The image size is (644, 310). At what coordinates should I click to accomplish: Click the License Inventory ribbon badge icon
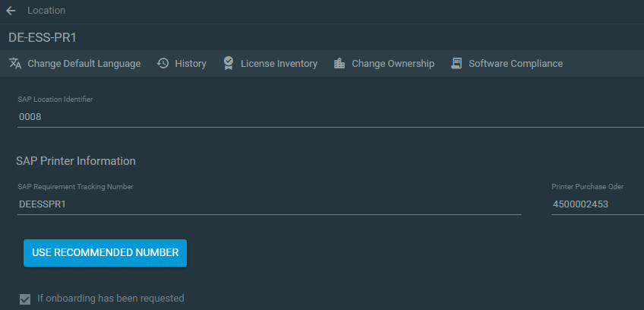[x=229, y=63]
